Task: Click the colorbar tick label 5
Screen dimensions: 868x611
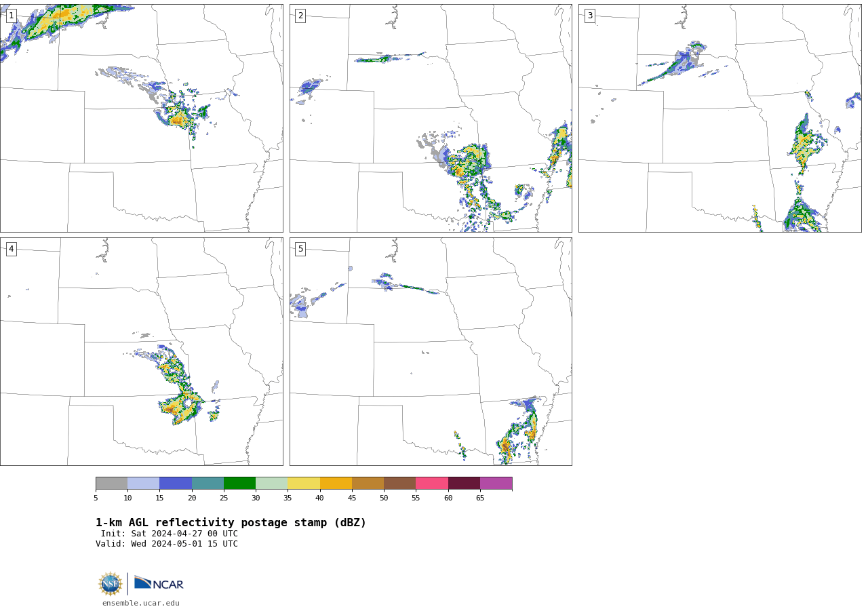Action: tap(96, 498)
